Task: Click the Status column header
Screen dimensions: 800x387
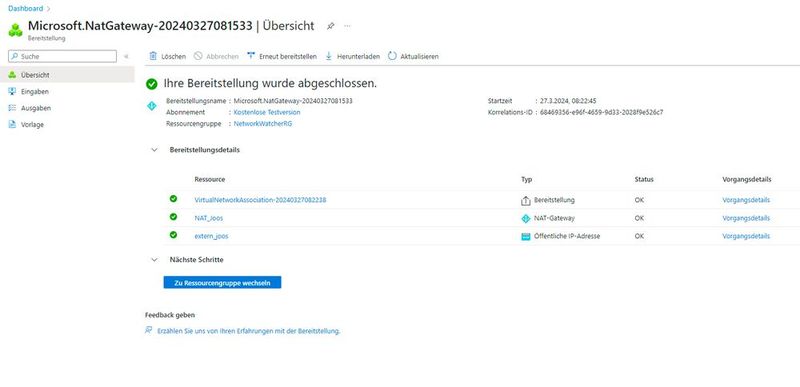Action: point(644,179)
